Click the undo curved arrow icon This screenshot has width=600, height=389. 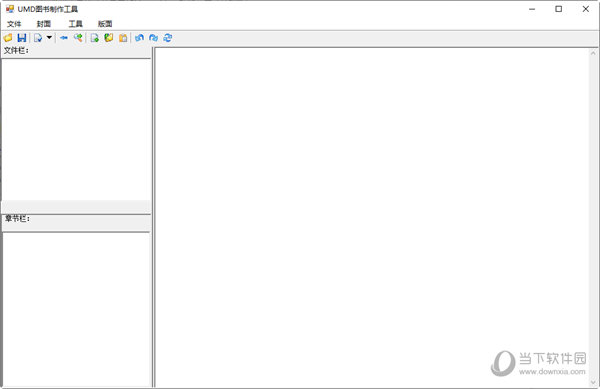click(x=139, y=38)
